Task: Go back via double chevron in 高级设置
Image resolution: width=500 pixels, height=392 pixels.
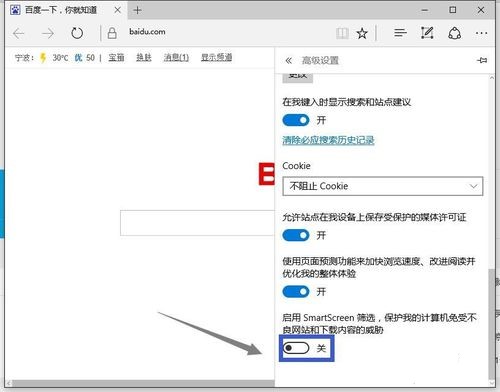Action: (x=289, y=61)
